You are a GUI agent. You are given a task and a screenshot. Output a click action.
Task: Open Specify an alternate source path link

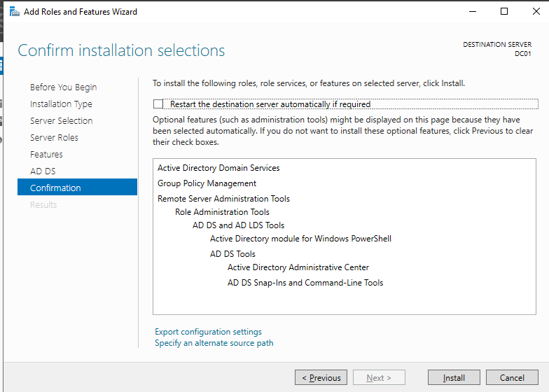coord(214,343)
